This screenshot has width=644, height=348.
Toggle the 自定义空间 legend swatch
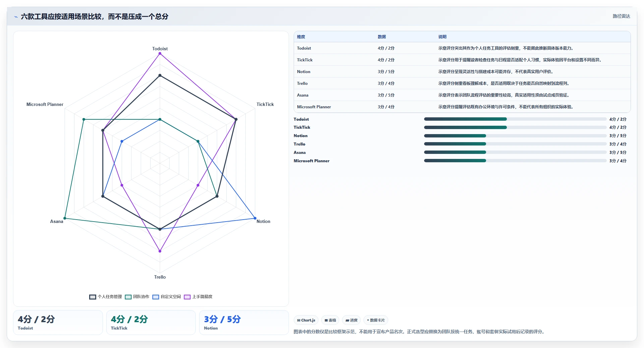(x=156, y=297)
